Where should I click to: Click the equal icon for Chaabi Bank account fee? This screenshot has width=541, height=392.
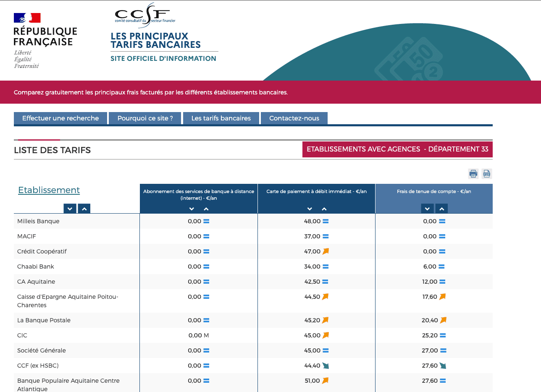pos(441,267)
